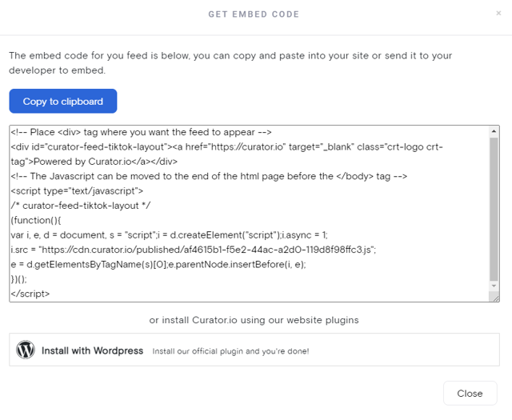The image size is (512, 420).
Task: Click the getElementsByTagName code line
Action: click(158, 265)
